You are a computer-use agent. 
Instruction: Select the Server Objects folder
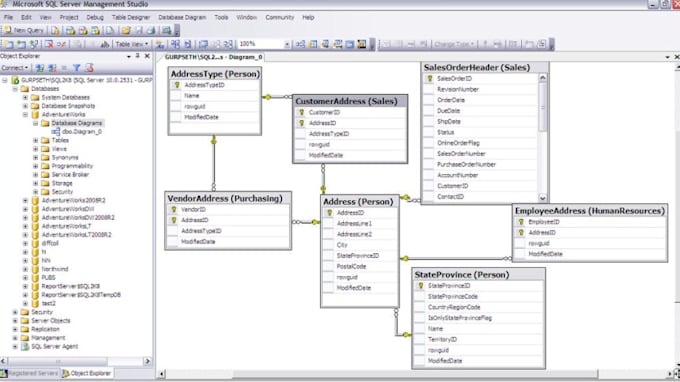(x=51, y=321)
